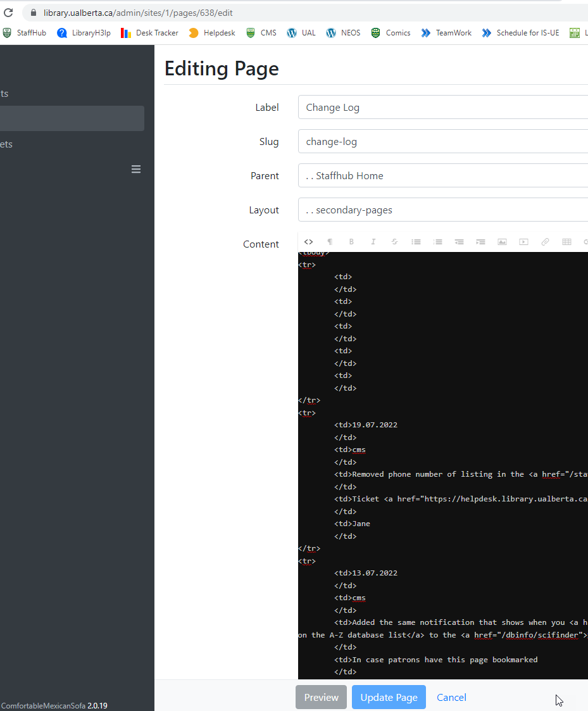Open the Parent page selector
Screen dimensions: 588x711
[442, 175]
